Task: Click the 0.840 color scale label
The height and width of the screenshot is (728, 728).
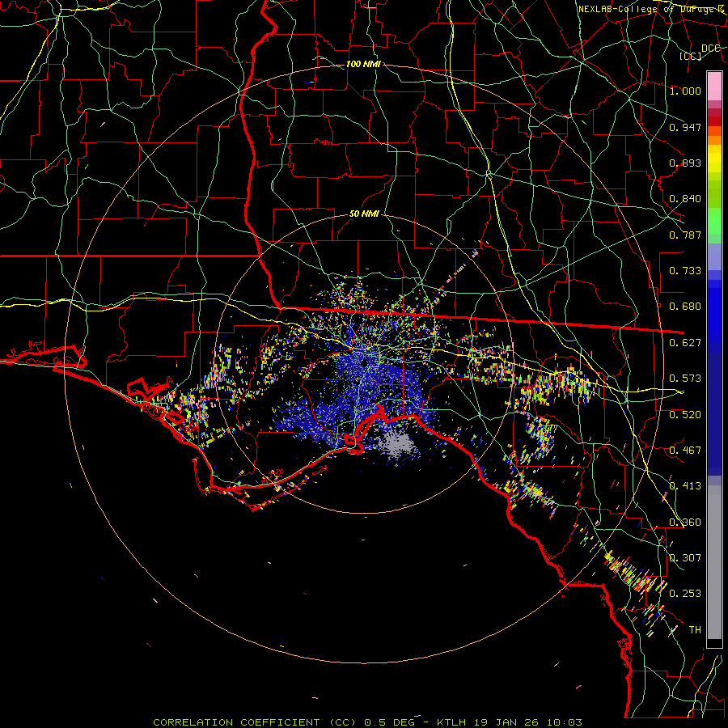Action: point(685,199)
